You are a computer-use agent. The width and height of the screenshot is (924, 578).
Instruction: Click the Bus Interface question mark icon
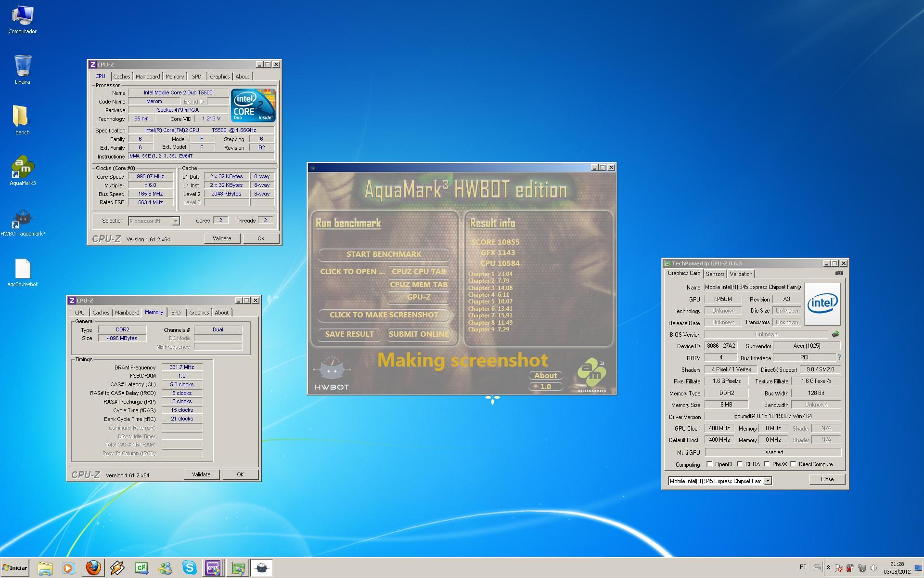839,357
